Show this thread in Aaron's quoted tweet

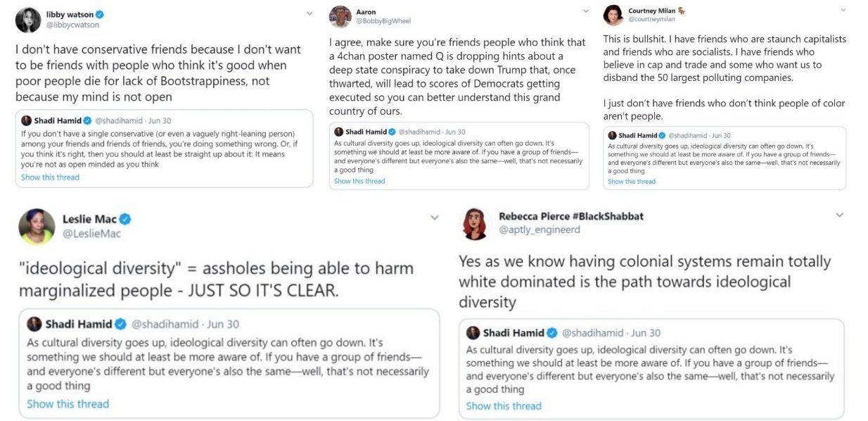point(359,181)
